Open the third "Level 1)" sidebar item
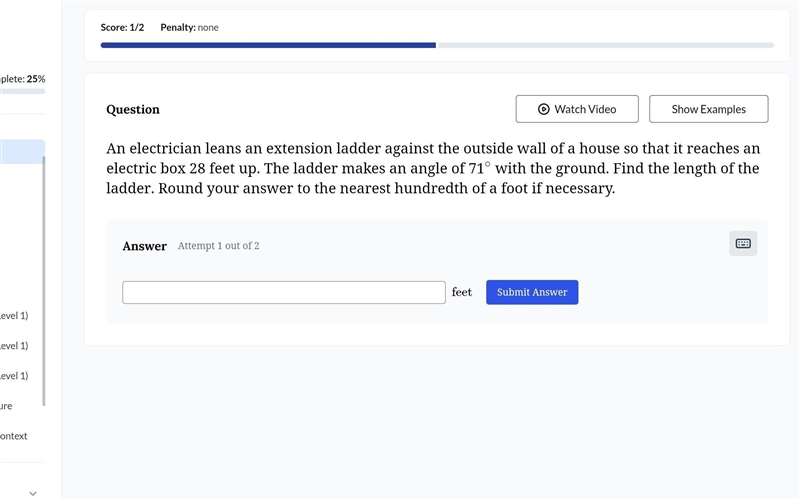The height and width of the screenshot is (500, 800). pyautogui.click(x=14, y=376)
